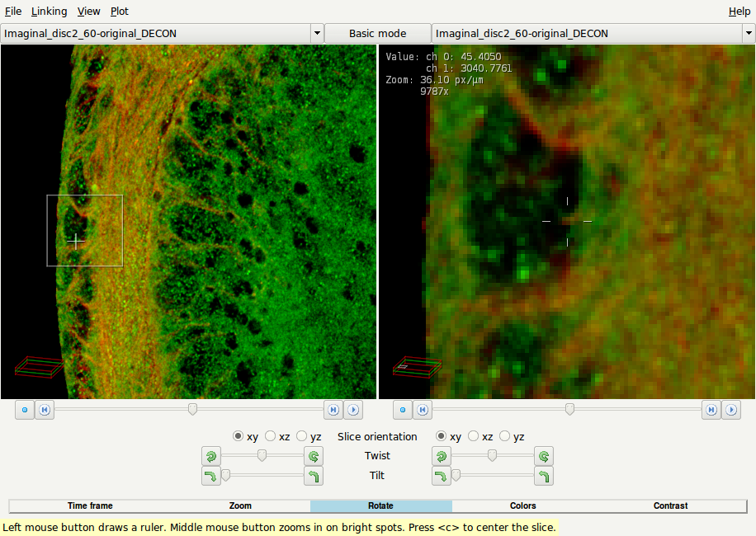Select yz slice orientation for right viewer
This screenshot has width=756, height=536.
(x=512, y=436)
